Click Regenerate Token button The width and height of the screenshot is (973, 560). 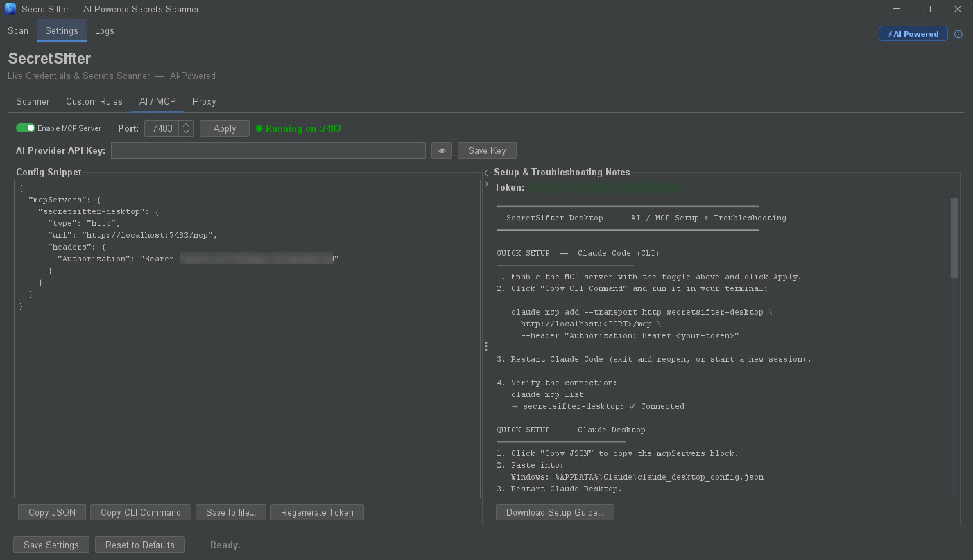tap(317, 512)
